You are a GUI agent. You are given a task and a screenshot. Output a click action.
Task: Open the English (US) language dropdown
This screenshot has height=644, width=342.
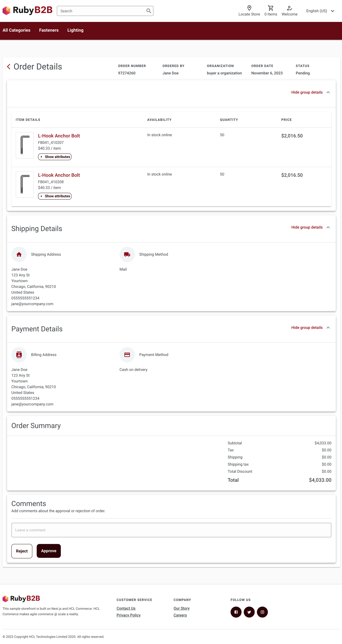tap(320, 11)
